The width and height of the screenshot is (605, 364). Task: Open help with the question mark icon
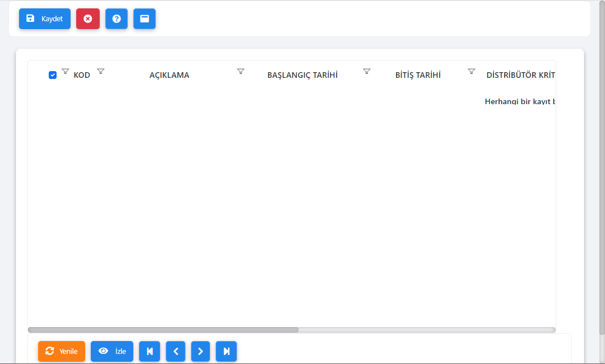click(x=117, y=18)
